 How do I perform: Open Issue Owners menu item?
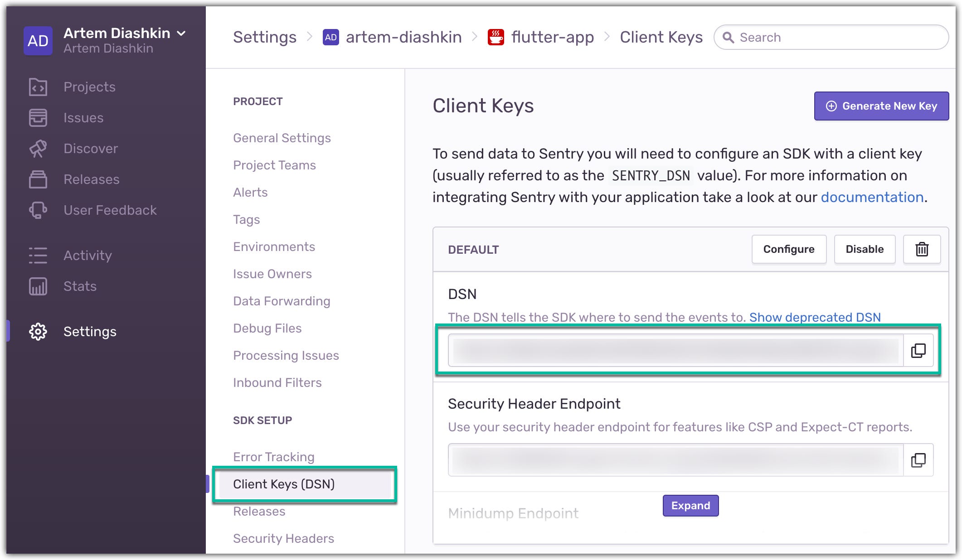coord(272,274)
